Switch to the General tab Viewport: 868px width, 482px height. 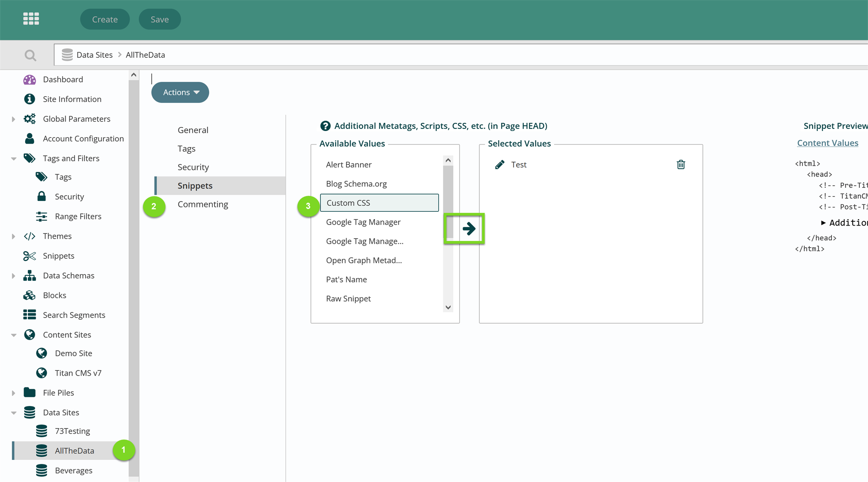[x=193, y=130]
